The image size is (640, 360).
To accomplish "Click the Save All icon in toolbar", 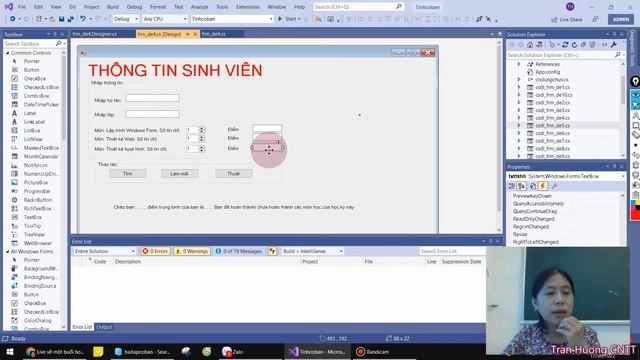I will click(71, 19).
